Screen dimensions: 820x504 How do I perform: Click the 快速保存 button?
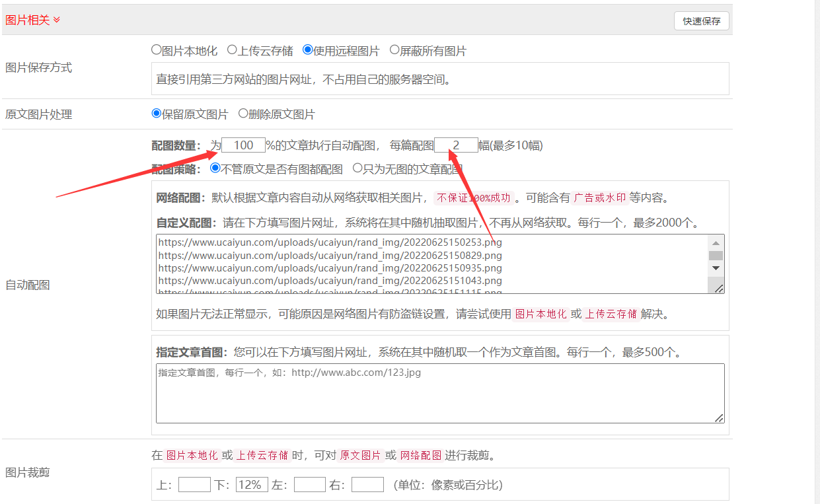(701, 21)
